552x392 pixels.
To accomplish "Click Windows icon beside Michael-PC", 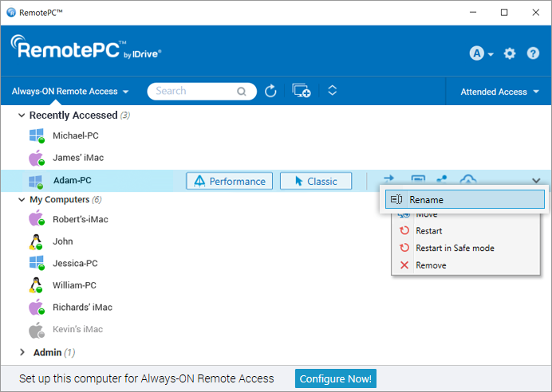I will pyautogui.click(x=37, y=135).
